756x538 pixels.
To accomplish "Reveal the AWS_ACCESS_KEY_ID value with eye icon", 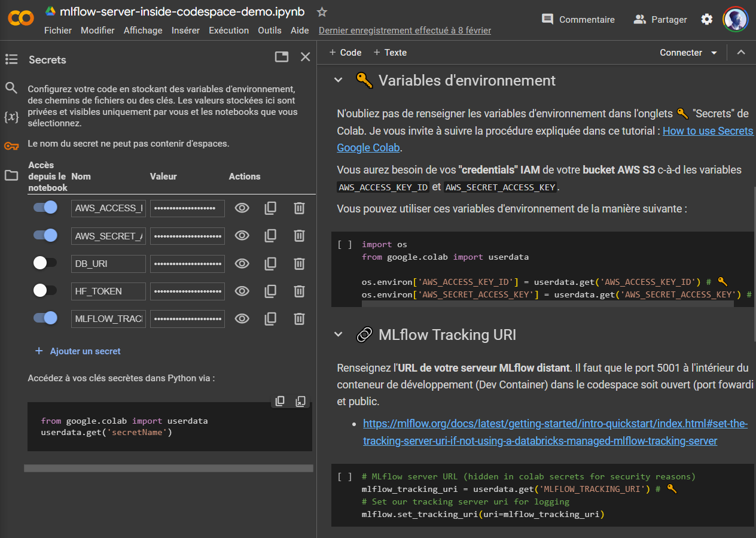I will pos(242,208).
